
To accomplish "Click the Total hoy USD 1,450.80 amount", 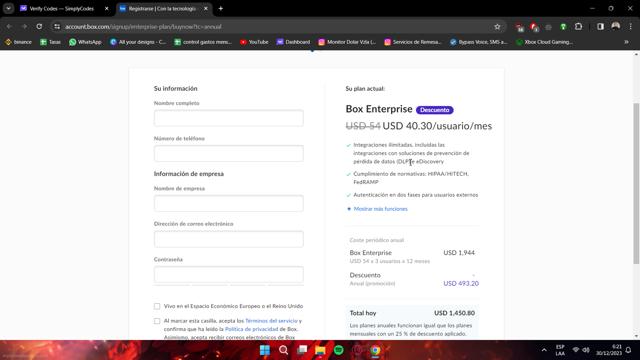I will pyautogui.click(x=454, y=313).
